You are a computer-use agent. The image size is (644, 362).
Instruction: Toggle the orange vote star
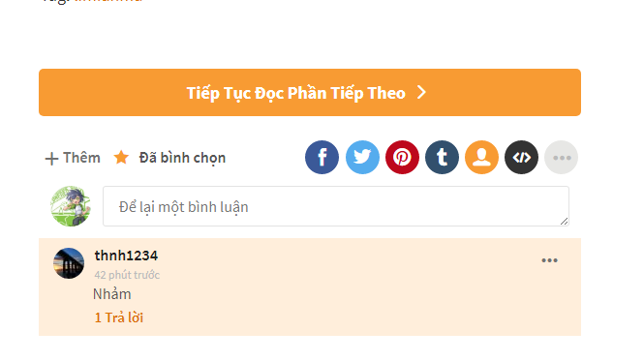[x=121, y=157]
